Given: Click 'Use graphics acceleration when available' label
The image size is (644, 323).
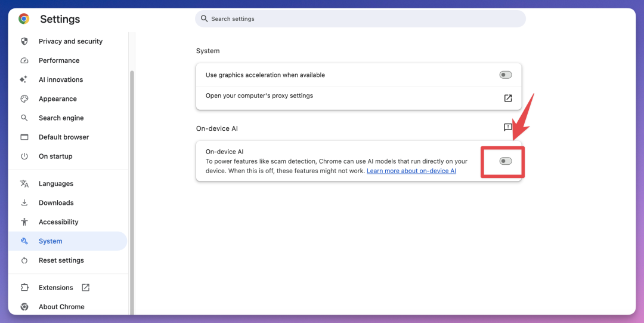Looking at the screenshot, I should (x=265, y=75).
